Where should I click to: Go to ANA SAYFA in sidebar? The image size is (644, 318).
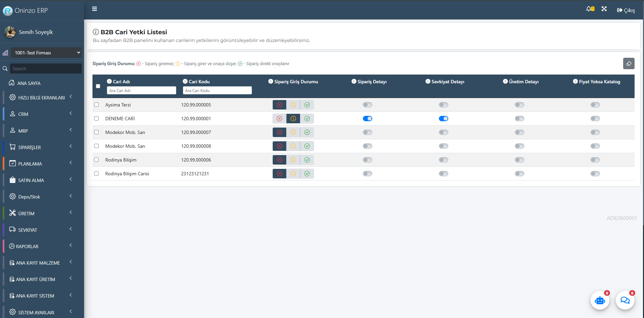[29, 83]
